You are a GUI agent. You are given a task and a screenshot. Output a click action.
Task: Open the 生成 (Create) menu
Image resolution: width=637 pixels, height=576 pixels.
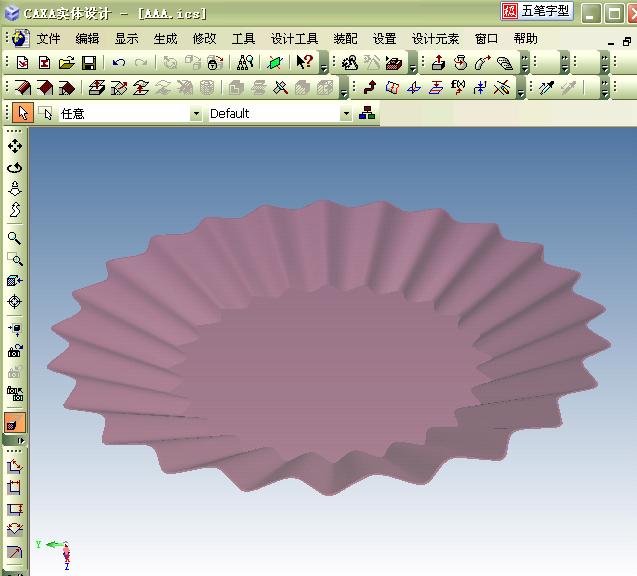(165, 39)
